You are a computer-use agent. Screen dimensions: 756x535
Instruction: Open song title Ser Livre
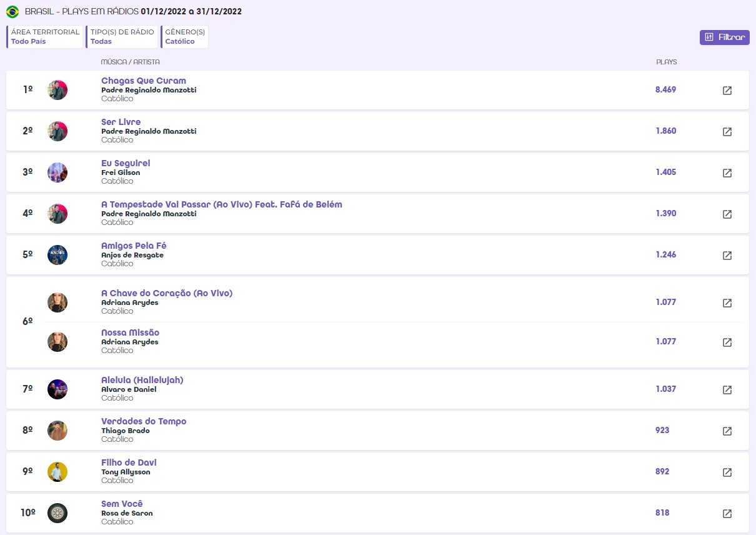[x=121, y=122]
